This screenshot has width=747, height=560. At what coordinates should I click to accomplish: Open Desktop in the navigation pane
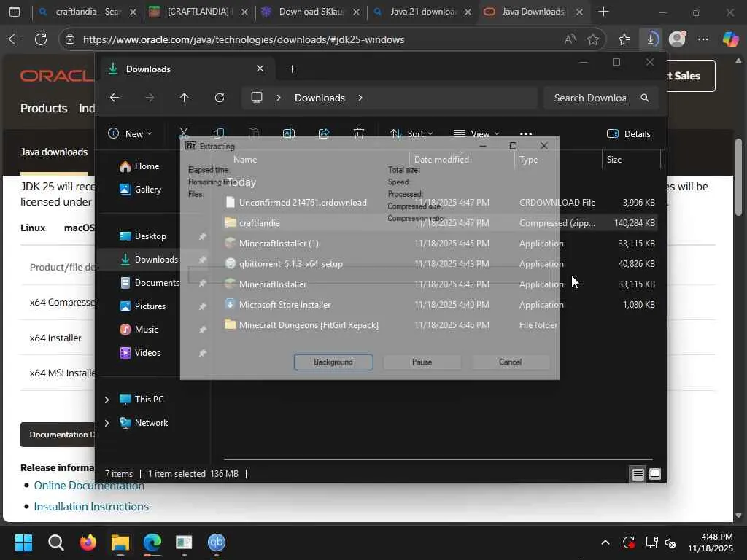point(142,236)
